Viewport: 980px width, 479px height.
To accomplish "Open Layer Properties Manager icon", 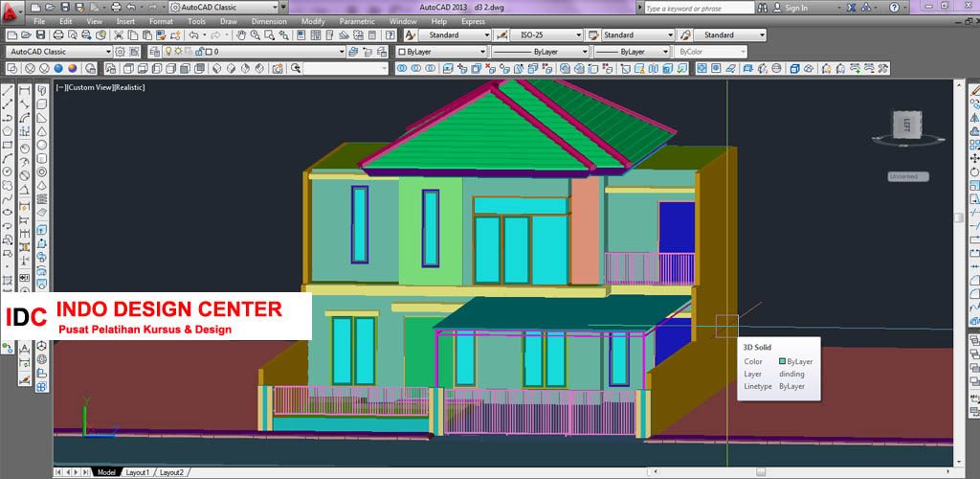I will (153, 52).
